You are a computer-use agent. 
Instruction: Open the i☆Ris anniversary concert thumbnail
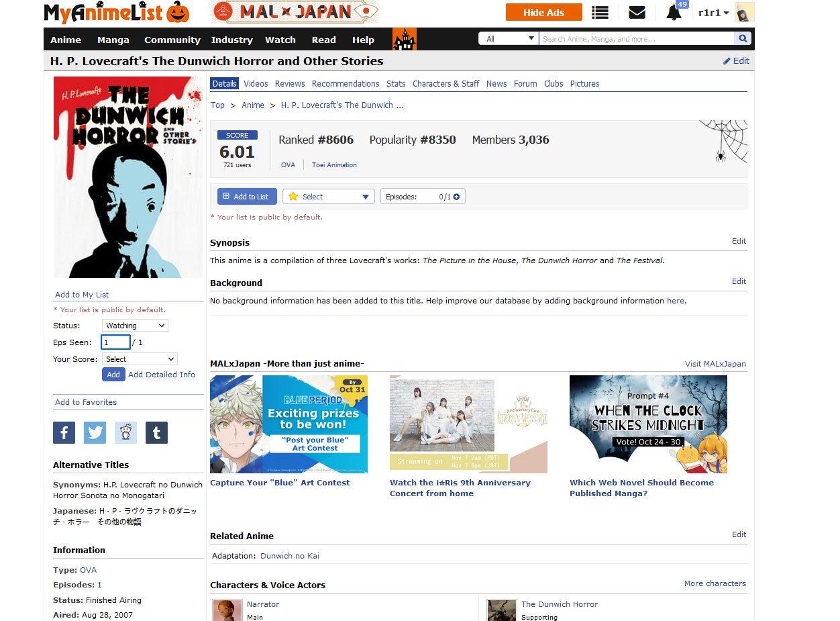point(468,424)
